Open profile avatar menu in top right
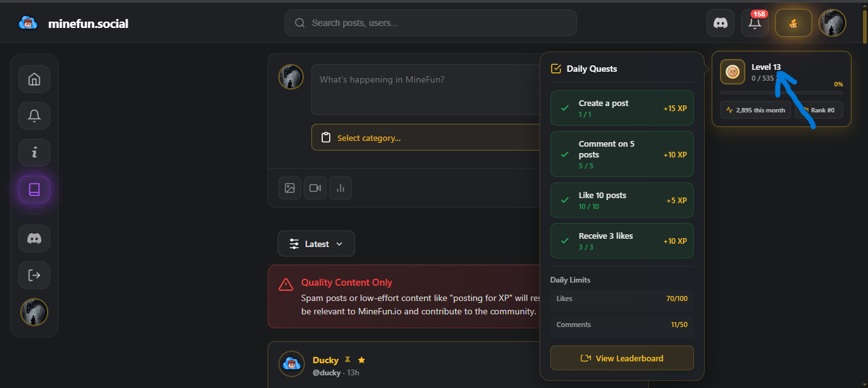Viewport: 868px width, 388px height. pyautogui.click(x=832, y=23)
